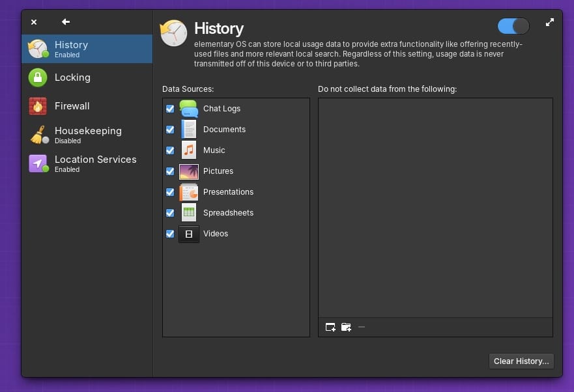Uncheck the Music data source

(170, 150)
